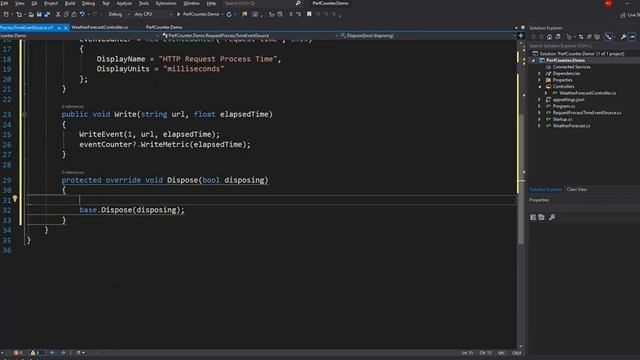Click the SPC indentation indicator in status bar
640x360 pixels.
click(x=502, y=353)
